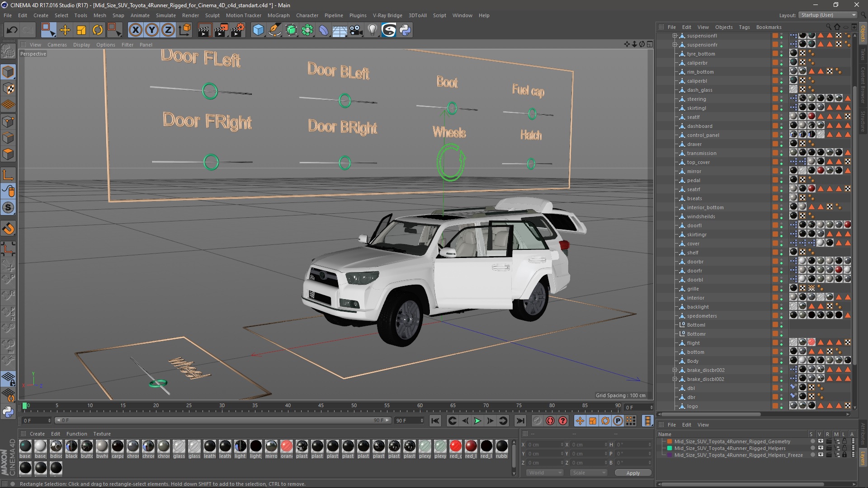Screen dimensions: 868x488
Task: Select the orange material swatch
Action: tap(287, 449)
